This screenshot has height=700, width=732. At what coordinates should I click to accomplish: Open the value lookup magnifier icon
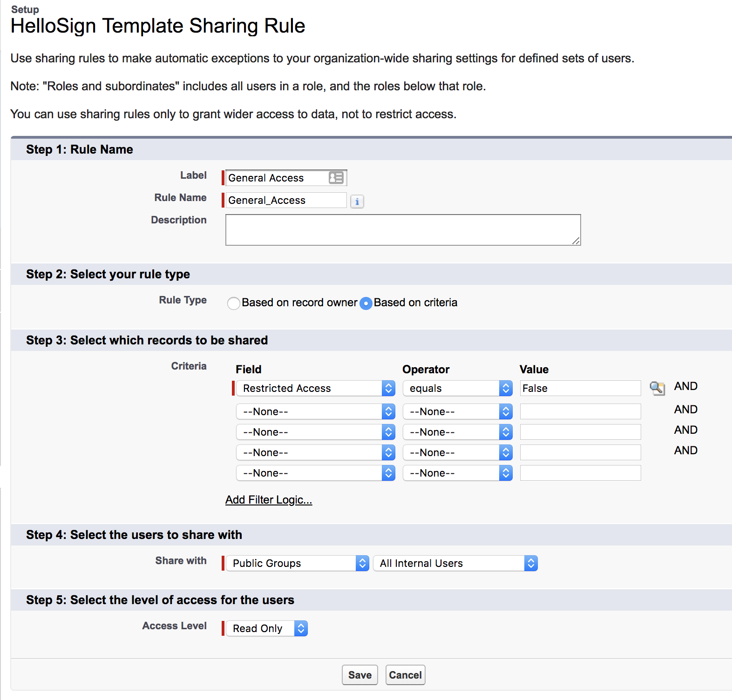[x=657, y=388]
